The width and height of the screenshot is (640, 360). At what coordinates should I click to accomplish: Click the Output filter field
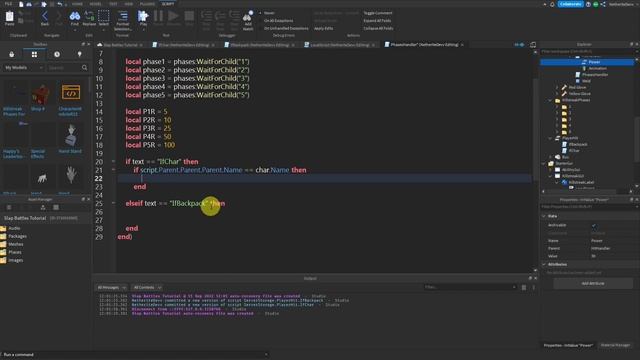coord(470,287)
